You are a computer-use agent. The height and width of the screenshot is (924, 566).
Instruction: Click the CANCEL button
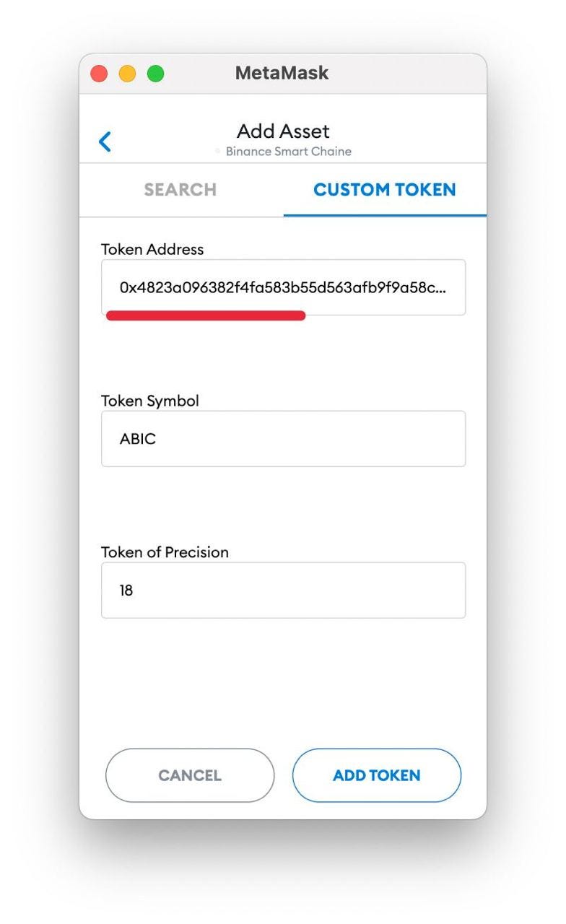[190, 775]
